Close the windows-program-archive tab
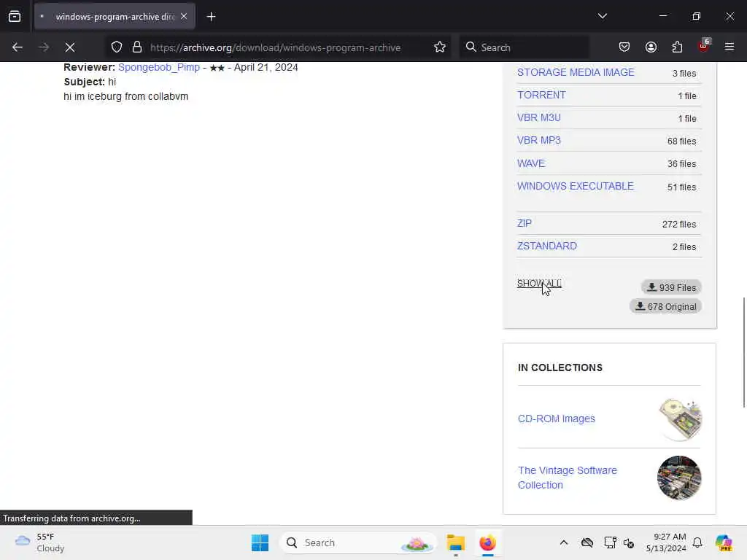Screen dimensions: 747x560 [184, 17]
